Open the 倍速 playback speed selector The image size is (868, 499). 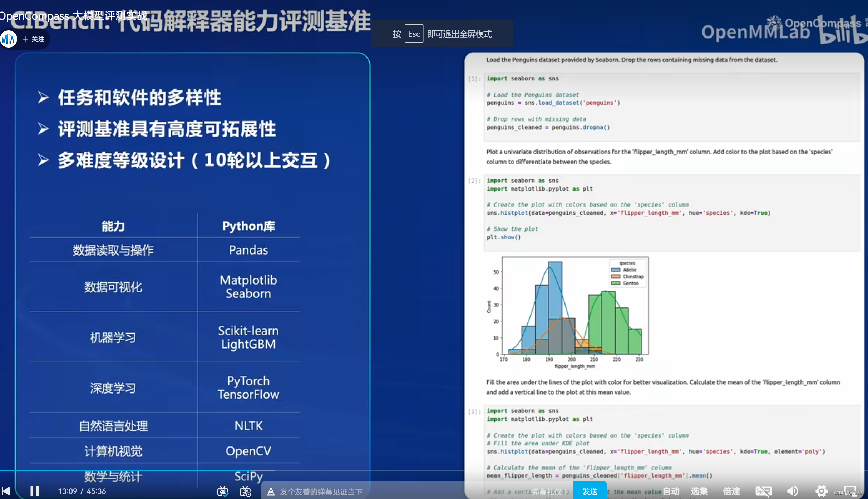click(x=731, y=491)
